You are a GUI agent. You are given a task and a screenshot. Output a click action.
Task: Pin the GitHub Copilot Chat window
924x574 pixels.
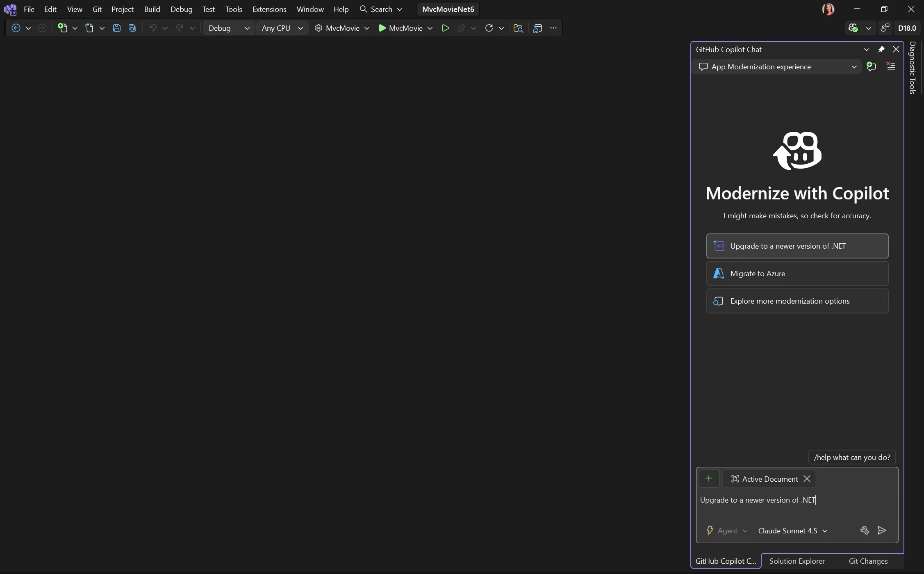[881, 49]
